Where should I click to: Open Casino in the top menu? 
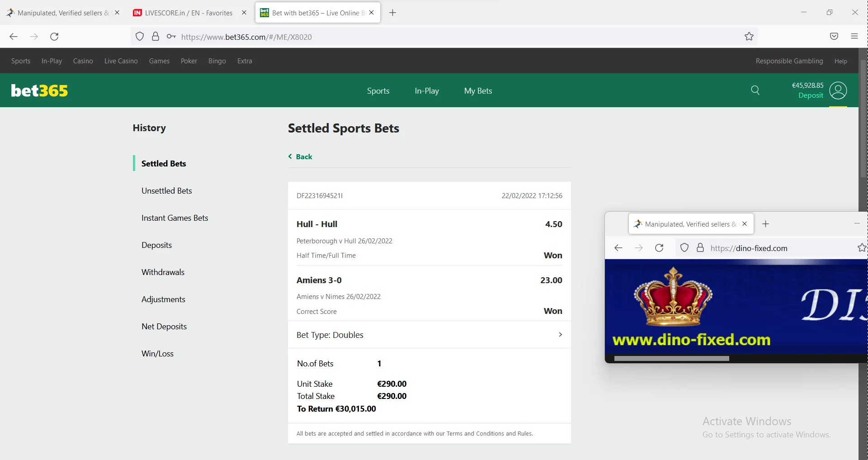(x=83, y=61)
